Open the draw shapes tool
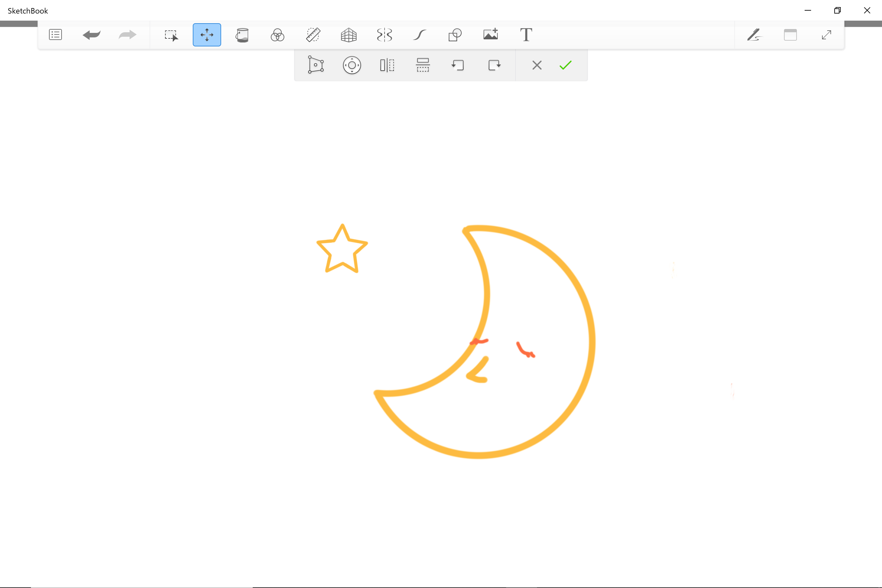 tap(455, 35)
